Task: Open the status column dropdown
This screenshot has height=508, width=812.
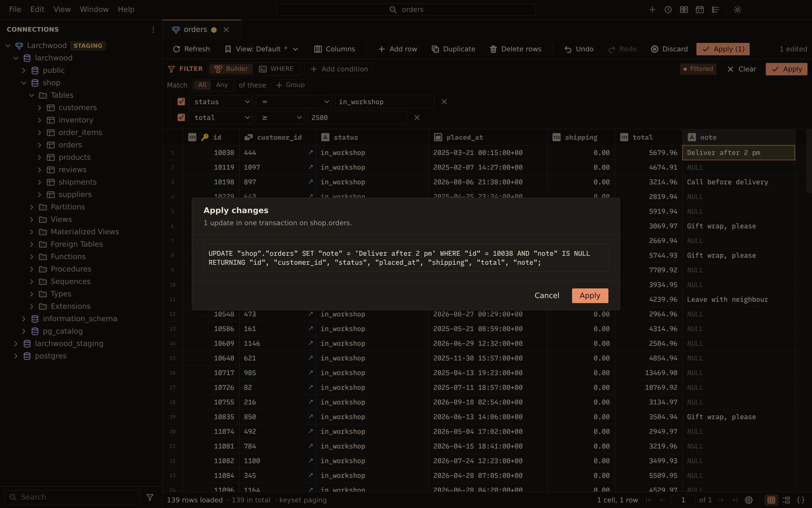Action: (x=220, y=102)
